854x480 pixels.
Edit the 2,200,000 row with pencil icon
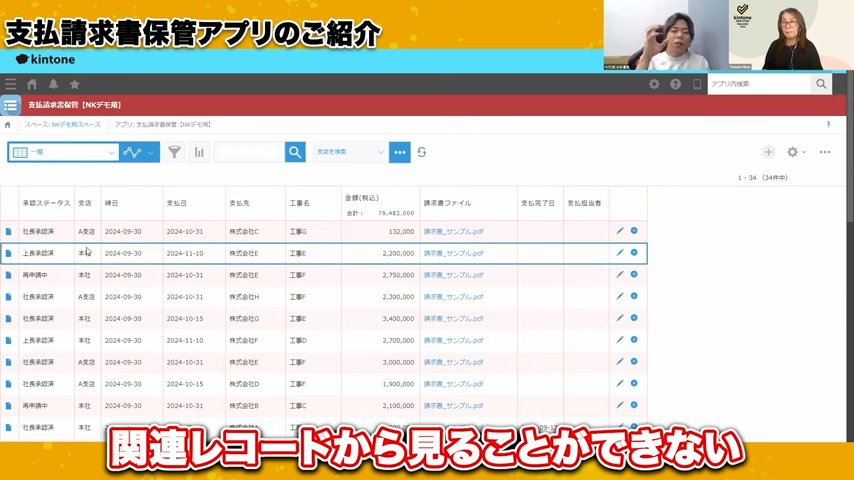(x=620, y=253)
